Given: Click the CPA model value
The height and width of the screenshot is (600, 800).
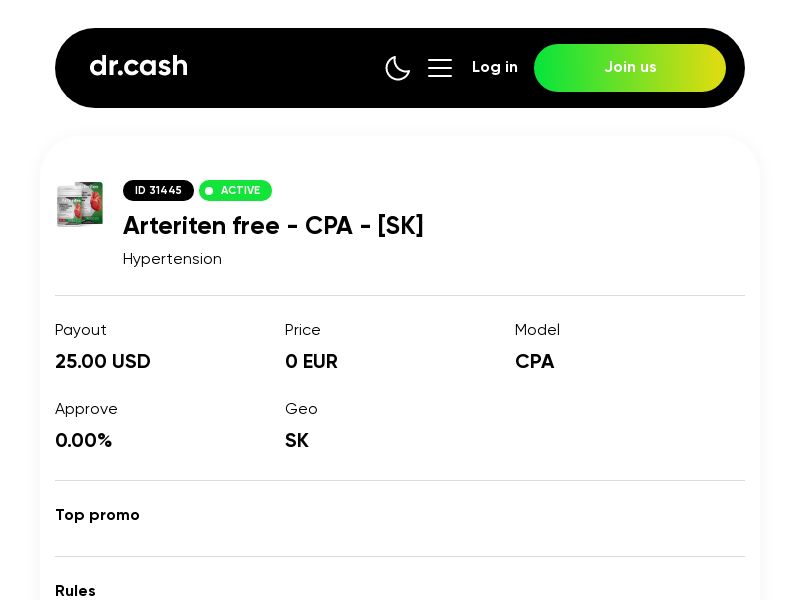Looking at the screenshot, I should pos(534,361).
